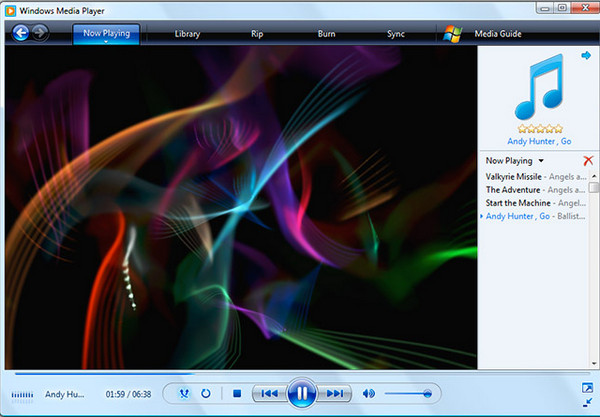Click the Windows Media Player title icon
Viewport: 600px width, 417px height.
pos(10,11)
